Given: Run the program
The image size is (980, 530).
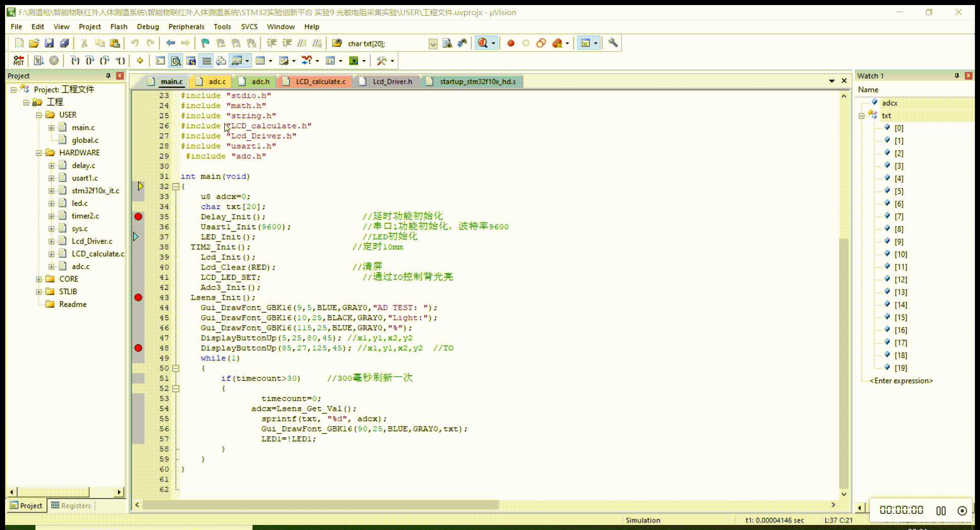Looking at the screenshot, I should (38, 61).
